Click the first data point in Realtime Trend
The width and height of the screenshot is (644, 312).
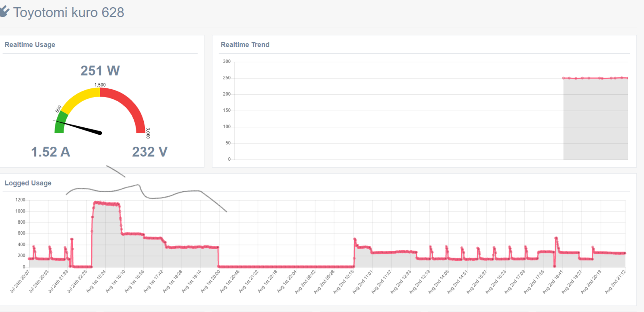point(563,78)
